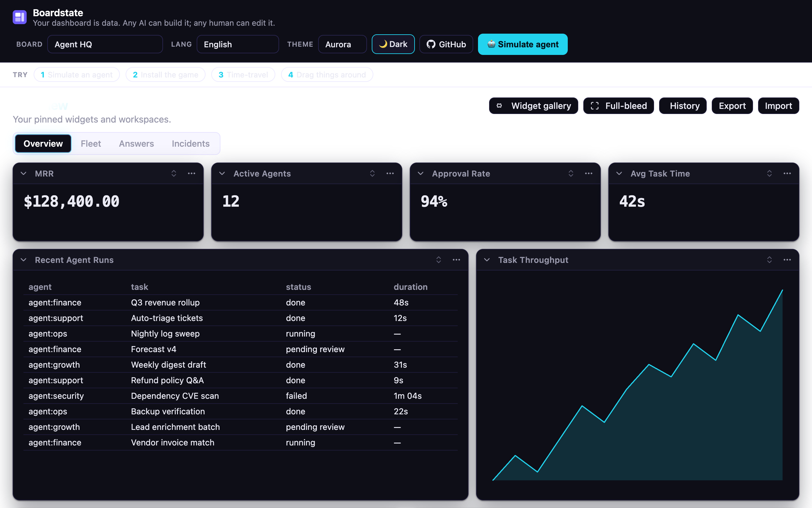
Task: Open the History panel
Action: [x=683, y=106]
